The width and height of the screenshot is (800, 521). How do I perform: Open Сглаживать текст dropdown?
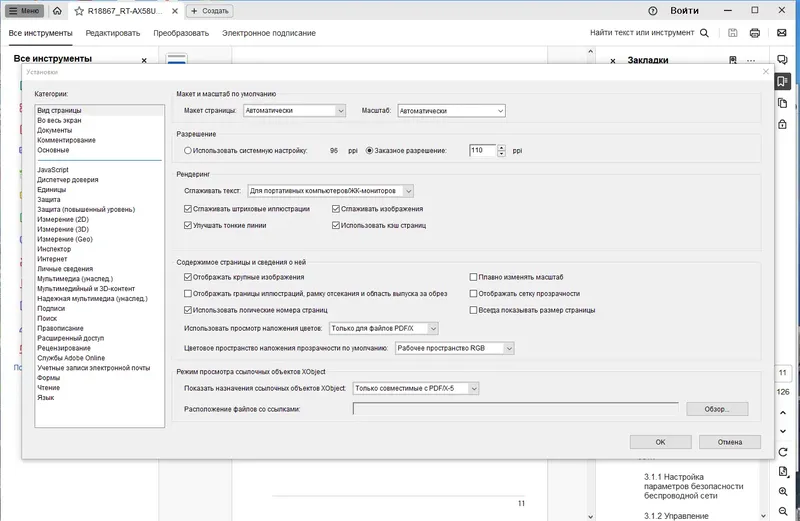(331, 191)
